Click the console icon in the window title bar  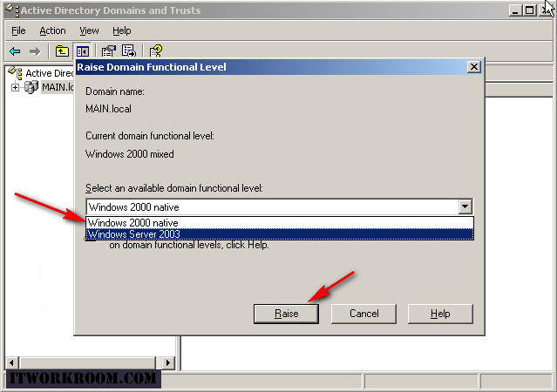[x=12, y=10]
